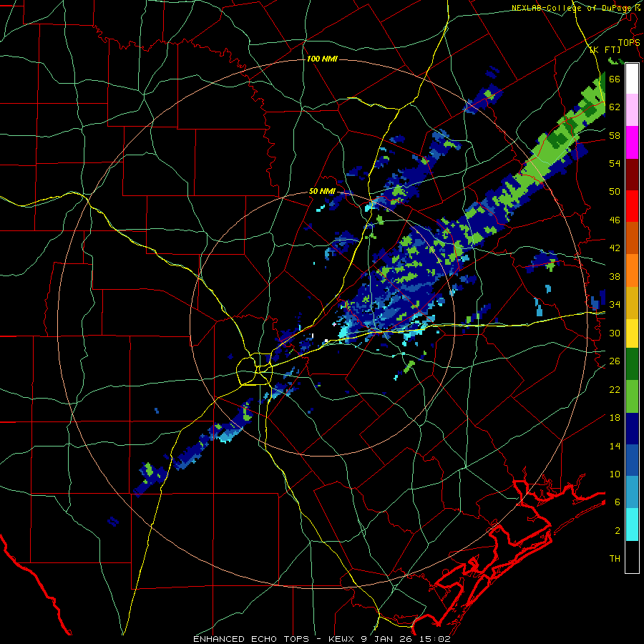Click the "46" legend value

[x=615, y=220]
